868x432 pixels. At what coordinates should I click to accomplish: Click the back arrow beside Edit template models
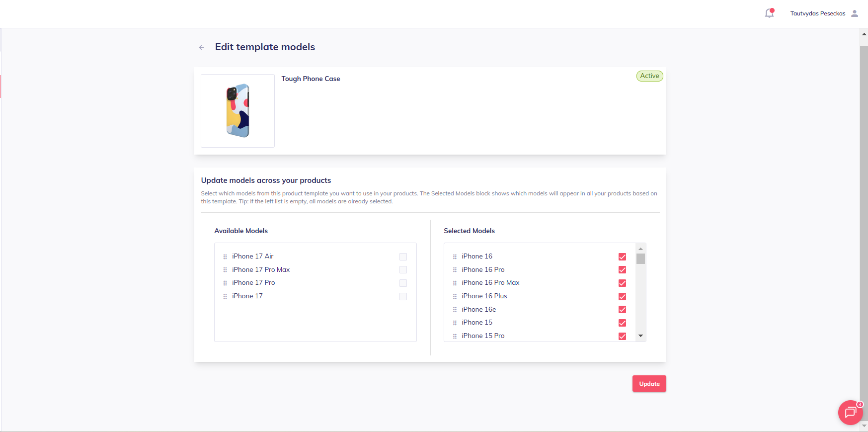coord(201,48)
